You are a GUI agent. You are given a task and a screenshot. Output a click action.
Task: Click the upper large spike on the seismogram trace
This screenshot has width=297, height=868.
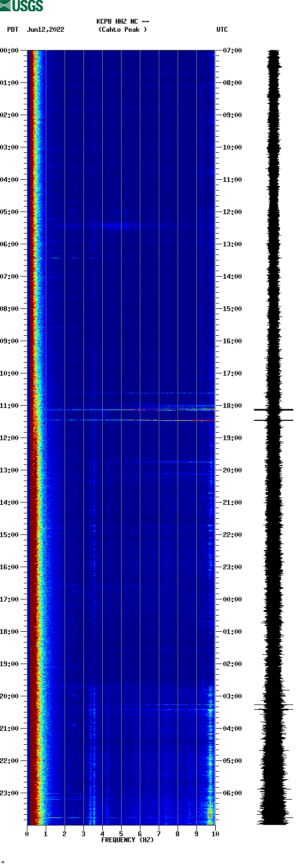(x=273, y=410)
